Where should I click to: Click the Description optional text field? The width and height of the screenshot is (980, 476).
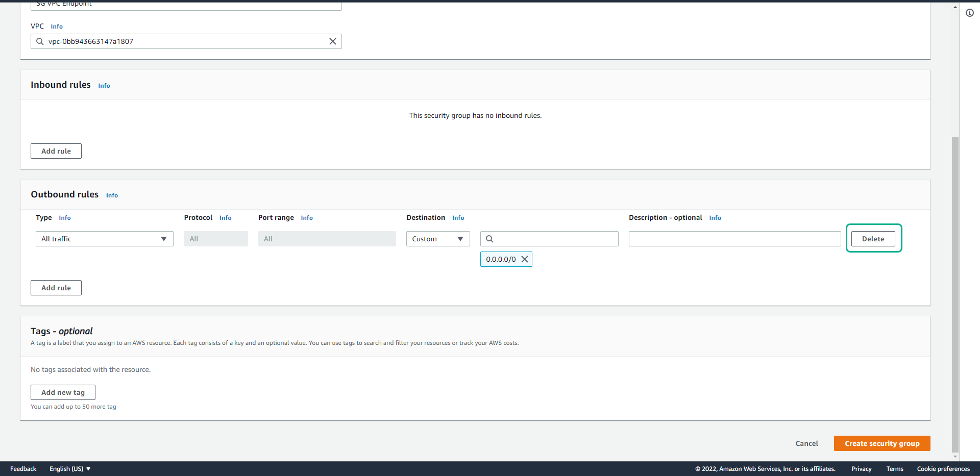click(734, 239)
